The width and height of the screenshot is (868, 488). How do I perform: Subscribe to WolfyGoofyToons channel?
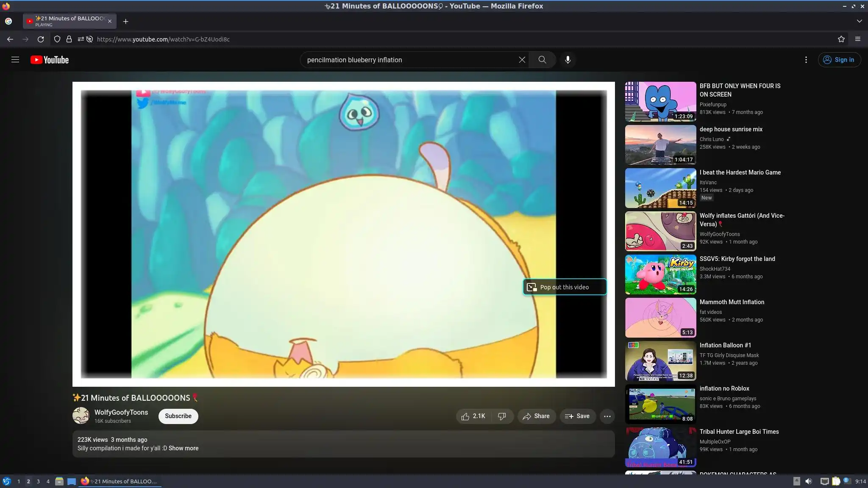pos(178,416)
